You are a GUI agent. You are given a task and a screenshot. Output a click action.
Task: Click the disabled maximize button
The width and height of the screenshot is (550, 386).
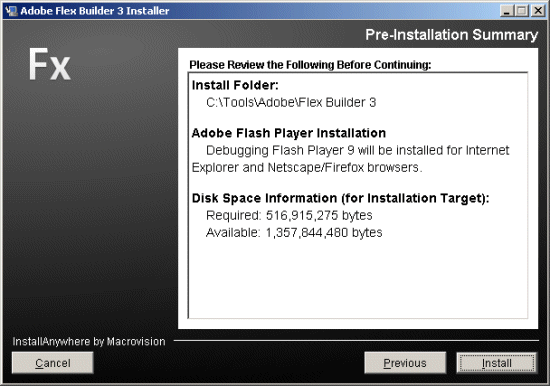point(521,11)
